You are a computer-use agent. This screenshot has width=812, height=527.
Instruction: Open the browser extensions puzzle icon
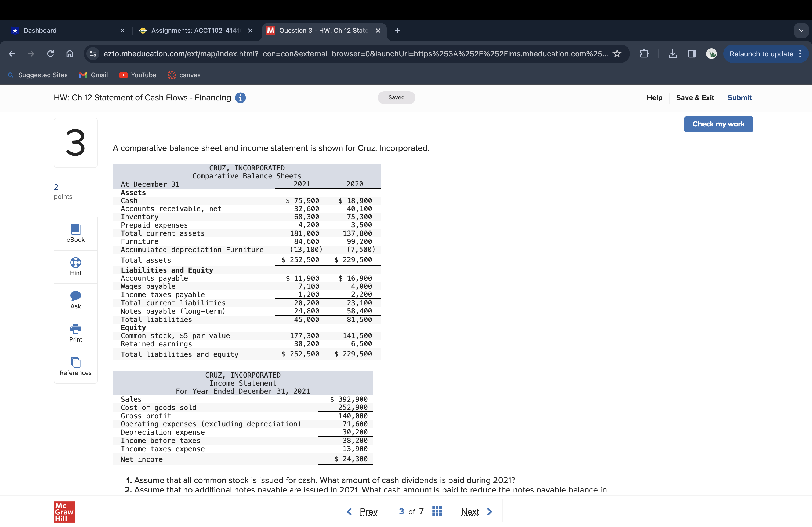point(644,53)
